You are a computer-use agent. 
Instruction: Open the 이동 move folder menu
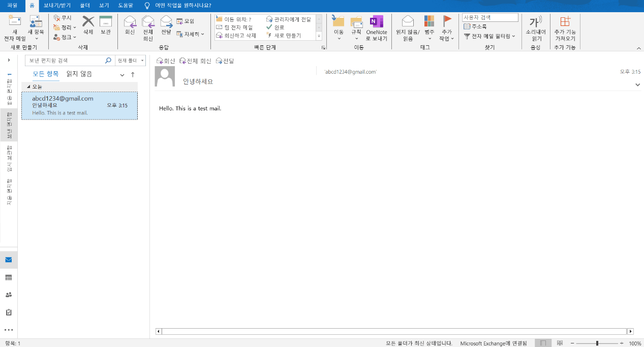(339, 28)
